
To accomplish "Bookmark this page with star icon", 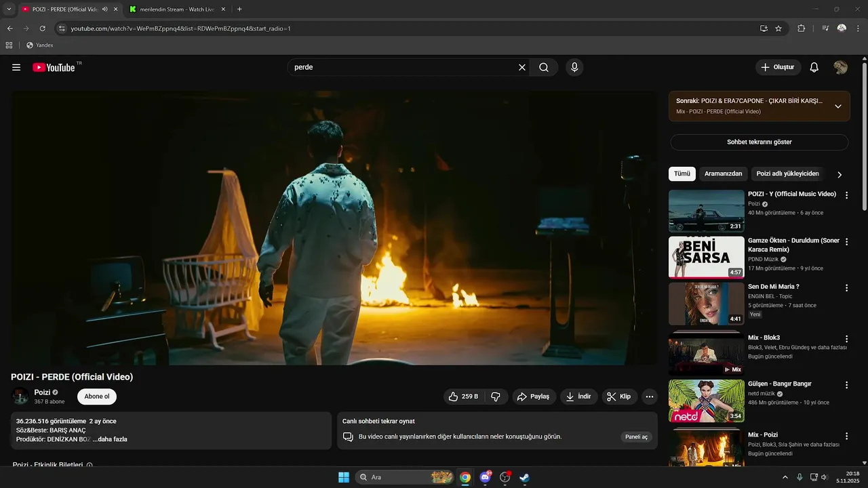I will [x=778, y=28].
